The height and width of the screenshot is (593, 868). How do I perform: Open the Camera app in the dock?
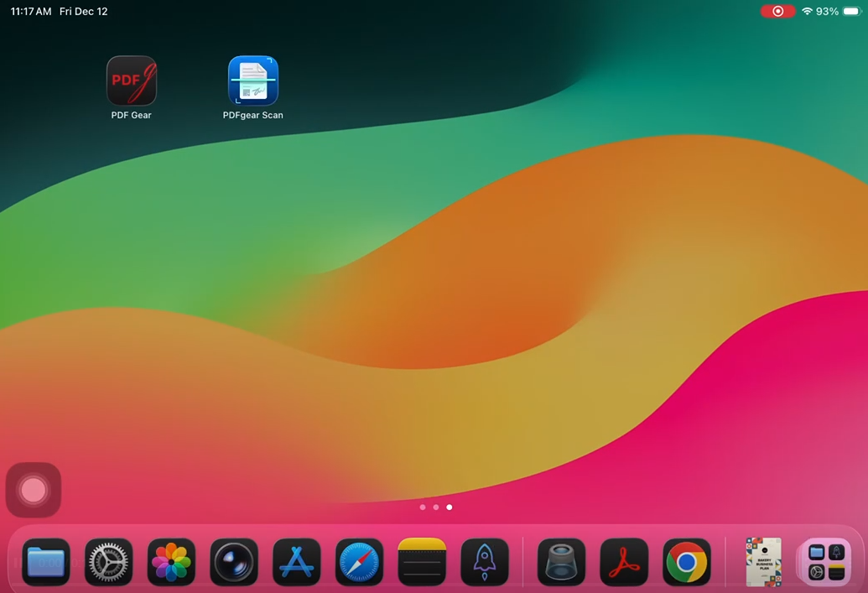234,562
